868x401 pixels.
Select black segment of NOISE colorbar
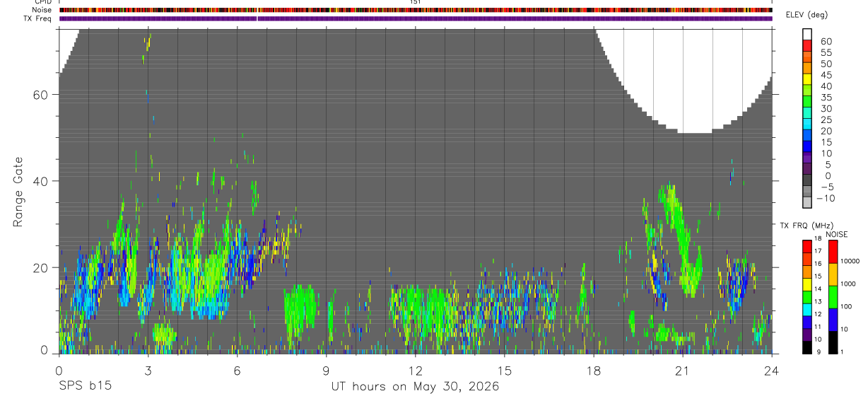pos(833,342)
